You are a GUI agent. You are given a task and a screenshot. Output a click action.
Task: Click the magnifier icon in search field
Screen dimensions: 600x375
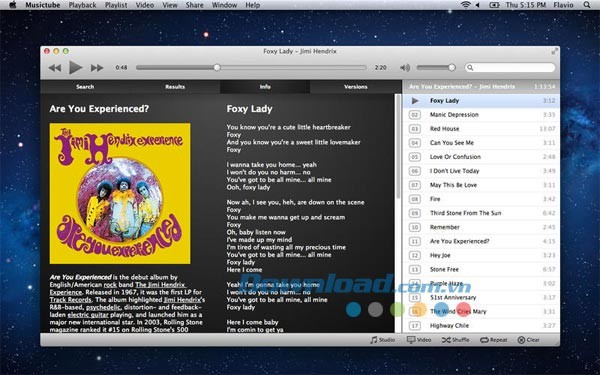(x=470, y=68)
